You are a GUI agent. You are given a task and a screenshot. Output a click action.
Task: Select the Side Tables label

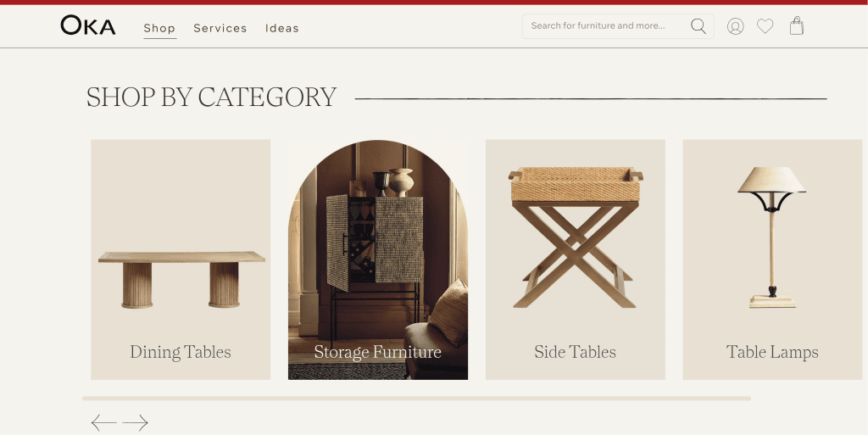(x=576, y=352)
